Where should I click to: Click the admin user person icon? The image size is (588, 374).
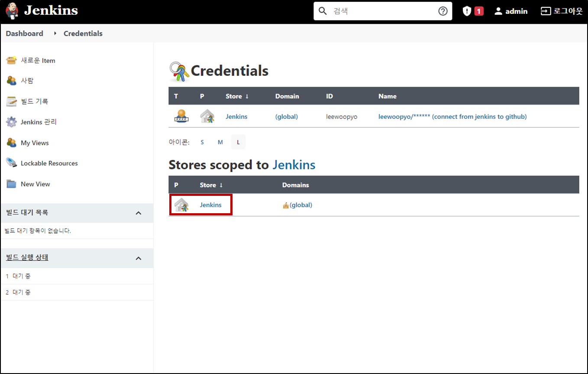[498, 11]
